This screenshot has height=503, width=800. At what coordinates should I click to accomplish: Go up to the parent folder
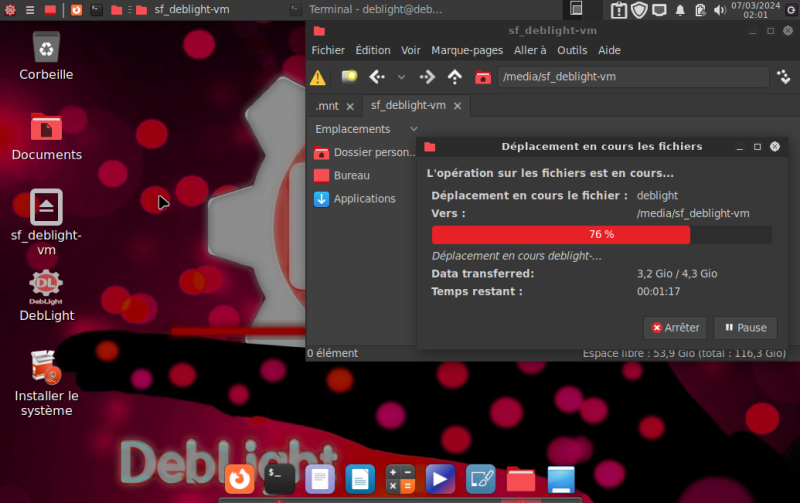tap(455, 77)
